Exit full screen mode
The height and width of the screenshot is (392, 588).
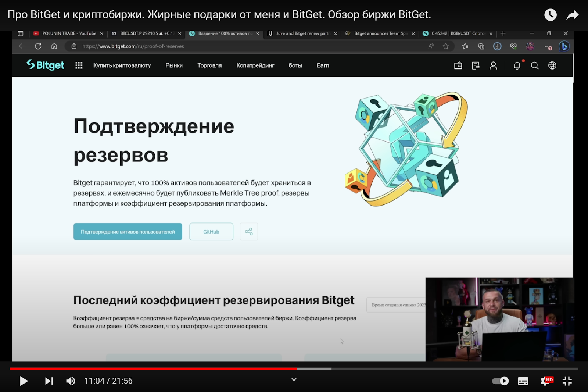567,381
